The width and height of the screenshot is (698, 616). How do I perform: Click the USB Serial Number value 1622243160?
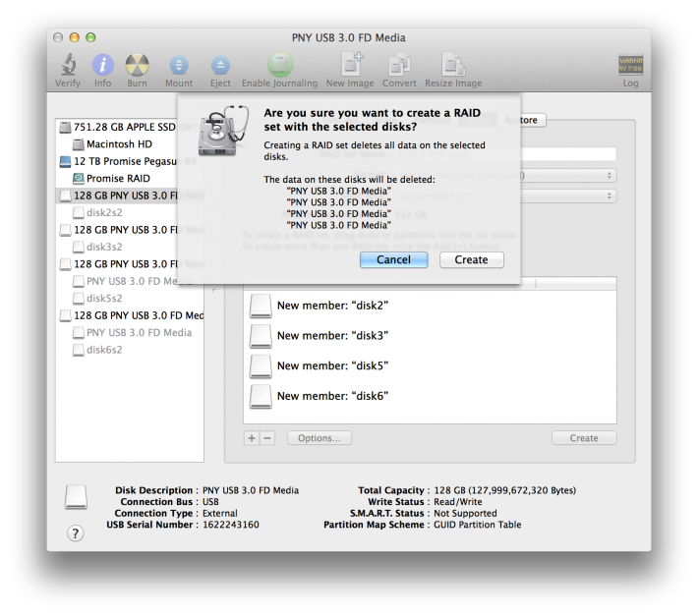[231, 525]
